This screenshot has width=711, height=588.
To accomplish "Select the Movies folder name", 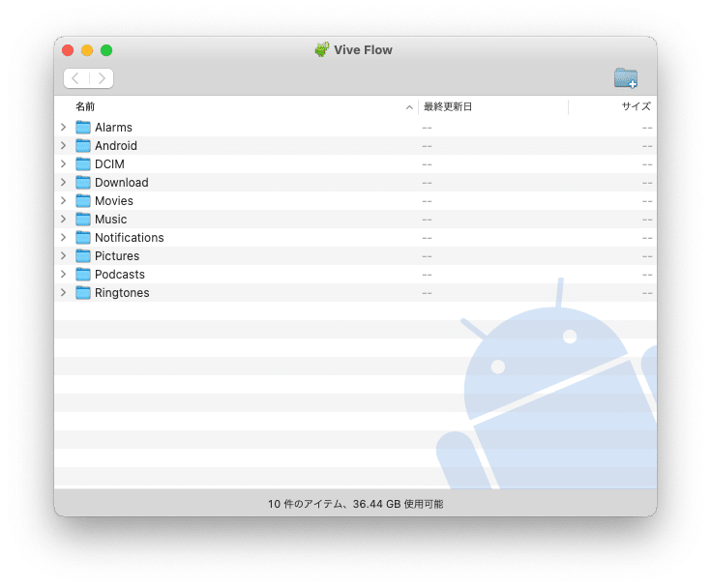I will tap(114, 201).
